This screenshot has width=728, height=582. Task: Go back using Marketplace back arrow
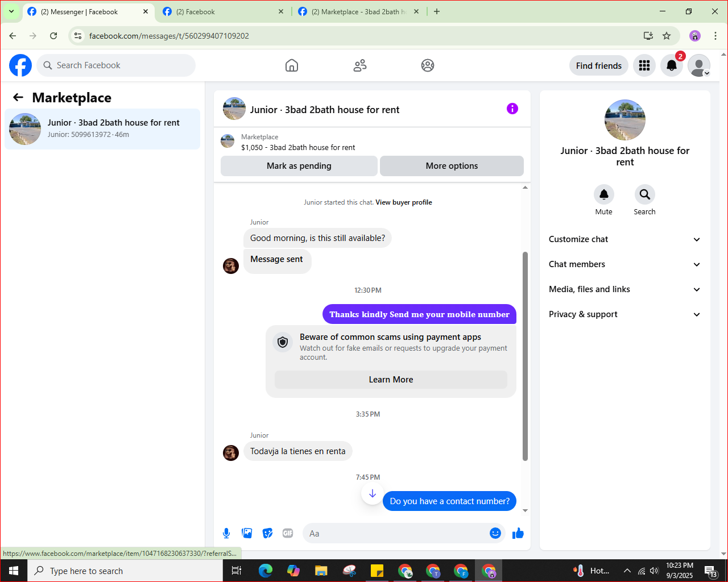tap(18, 98)
